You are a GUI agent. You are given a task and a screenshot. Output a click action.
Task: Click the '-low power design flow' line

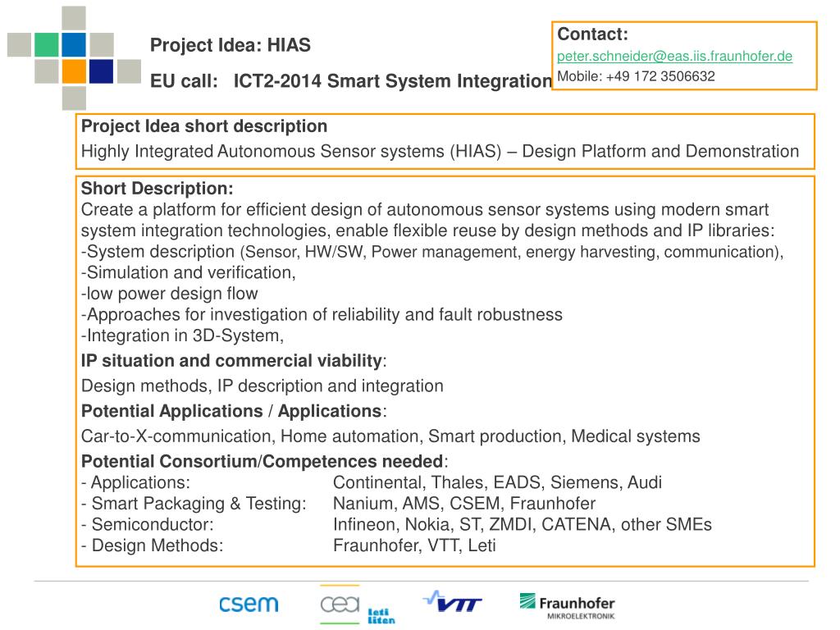169,294
